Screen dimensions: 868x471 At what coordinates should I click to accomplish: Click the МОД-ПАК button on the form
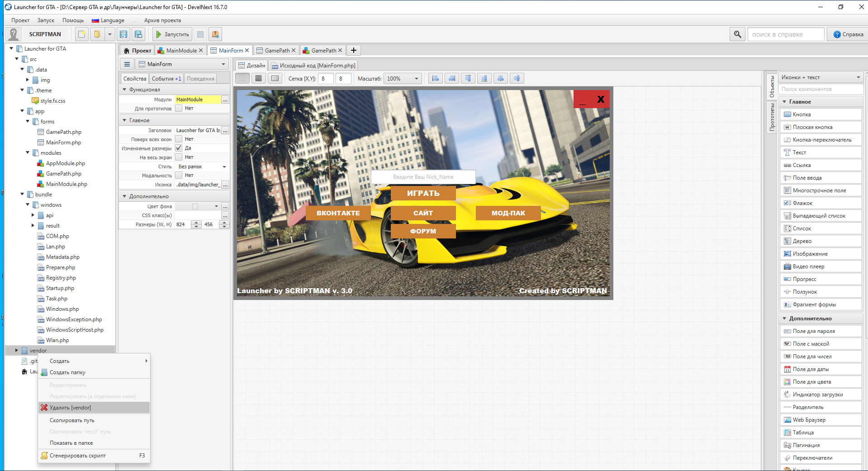(508, 213)
